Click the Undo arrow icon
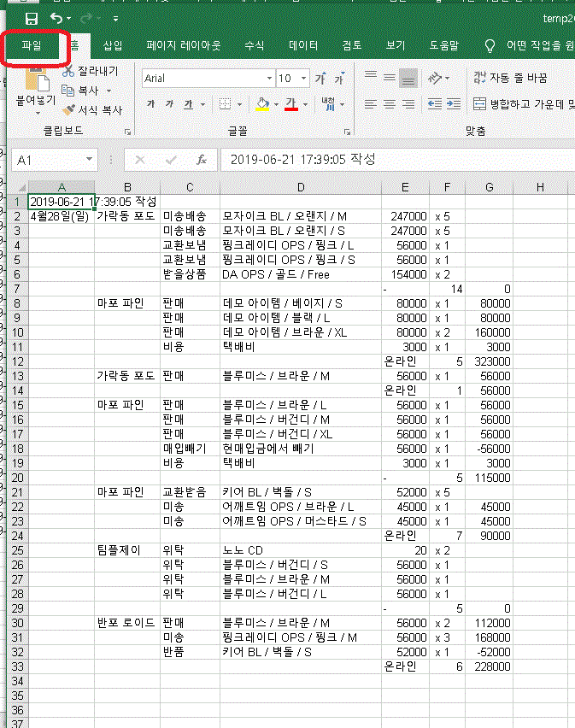This screenshot has height=728, width=575. tap(56, 18)
